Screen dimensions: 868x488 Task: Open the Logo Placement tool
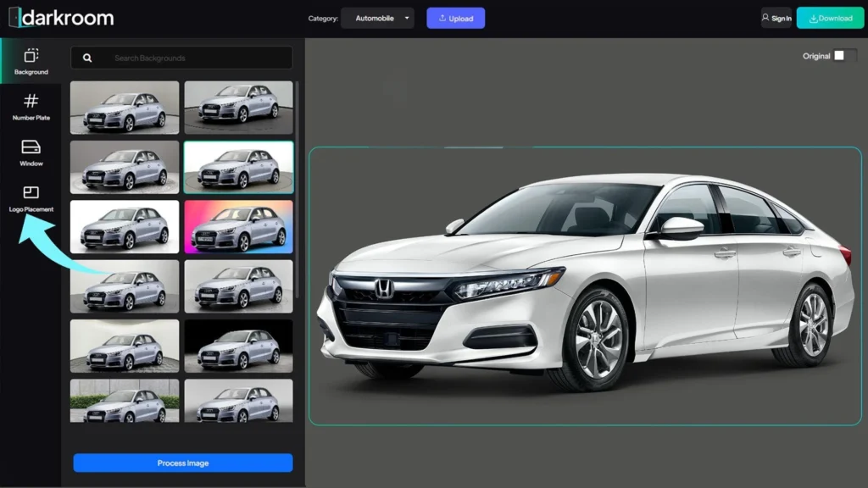click(x=31, y=199)
